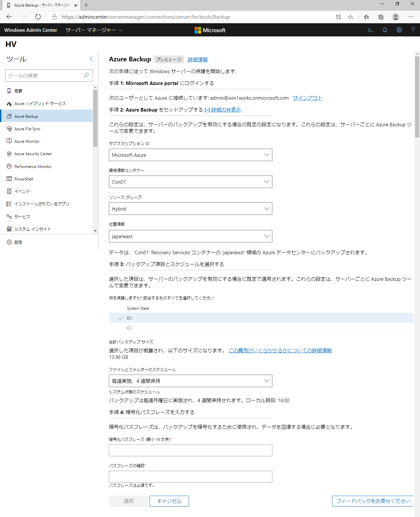
Task: Open the help question mark icon
Action: pos(413,30)
